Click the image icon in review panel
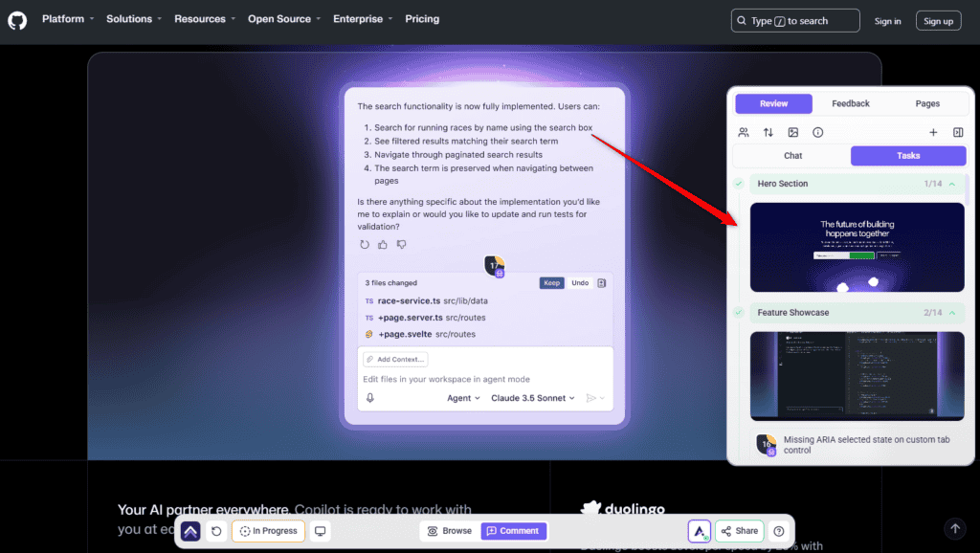980x553 pixels. (793, 132)
